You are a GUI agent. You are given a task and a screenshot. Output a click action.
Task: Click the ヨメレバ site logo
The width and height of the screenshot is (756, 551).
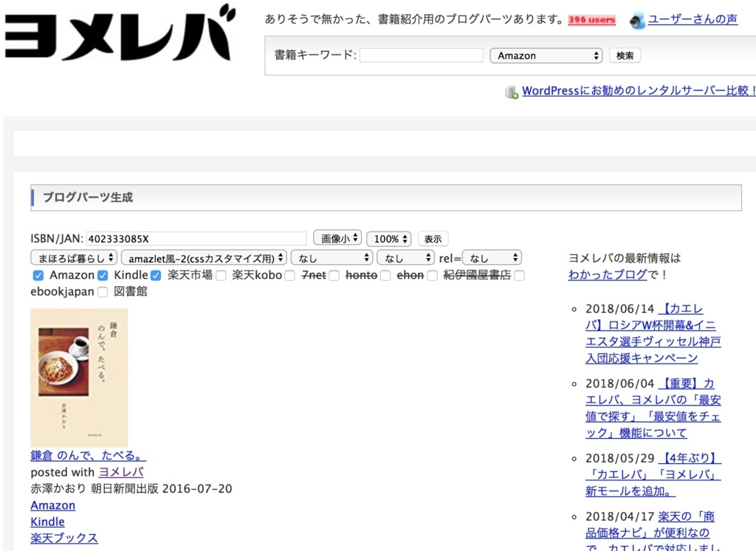(120, 32)
